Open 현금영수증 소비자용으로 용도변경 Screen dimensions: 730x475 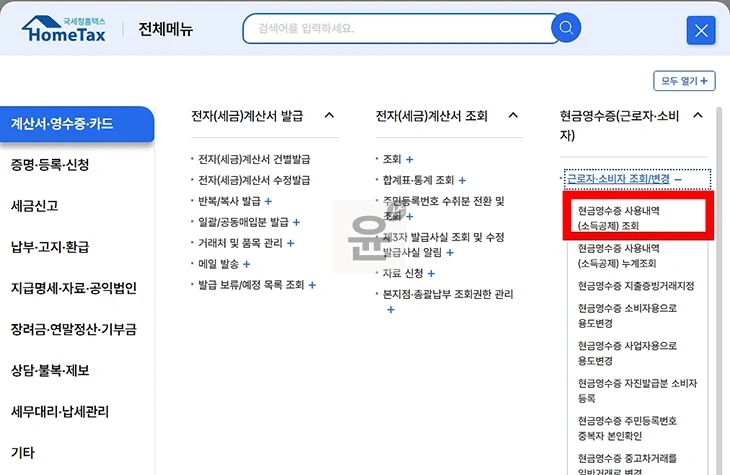pos(627,316)
